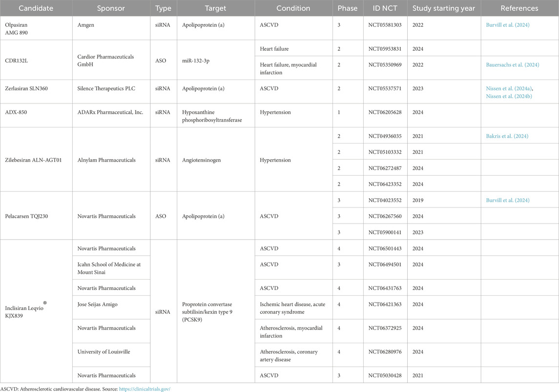Viewport: 559px width, 392px height.
Task: Select the 'Atherosclerosis, myocardial infarction' condition cell
Action: click(293, 332)
